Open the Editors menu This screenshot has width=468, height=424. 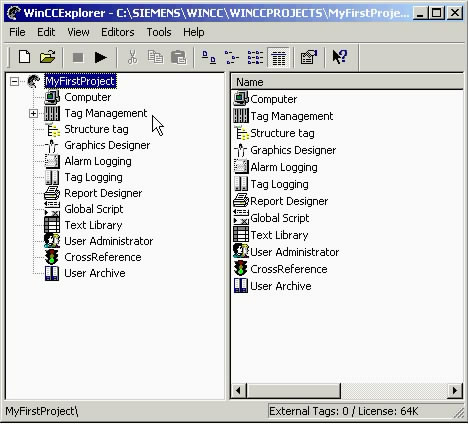118,32
